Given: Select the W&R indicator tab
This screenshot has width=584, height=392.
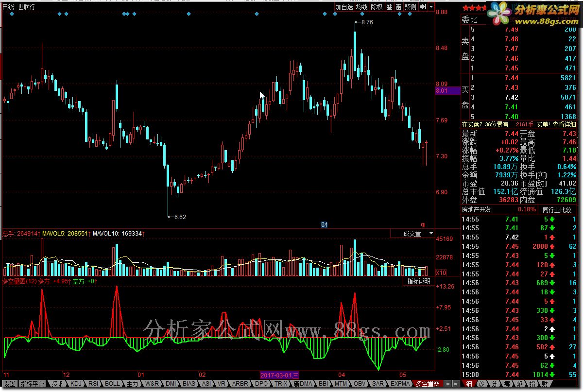Looking at the screenshot, I should (x=152, y=384).
